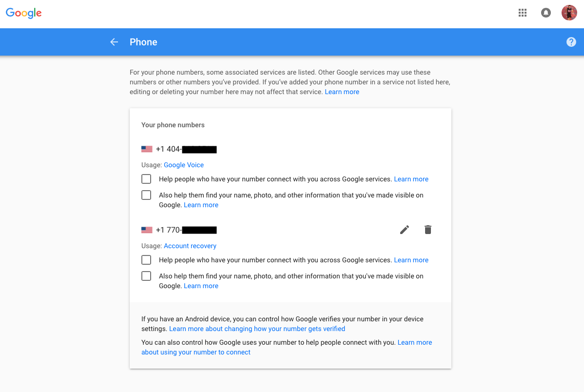584x392 pixels.
Task: Open the Account recovery usage link
Action: point(190,246)
